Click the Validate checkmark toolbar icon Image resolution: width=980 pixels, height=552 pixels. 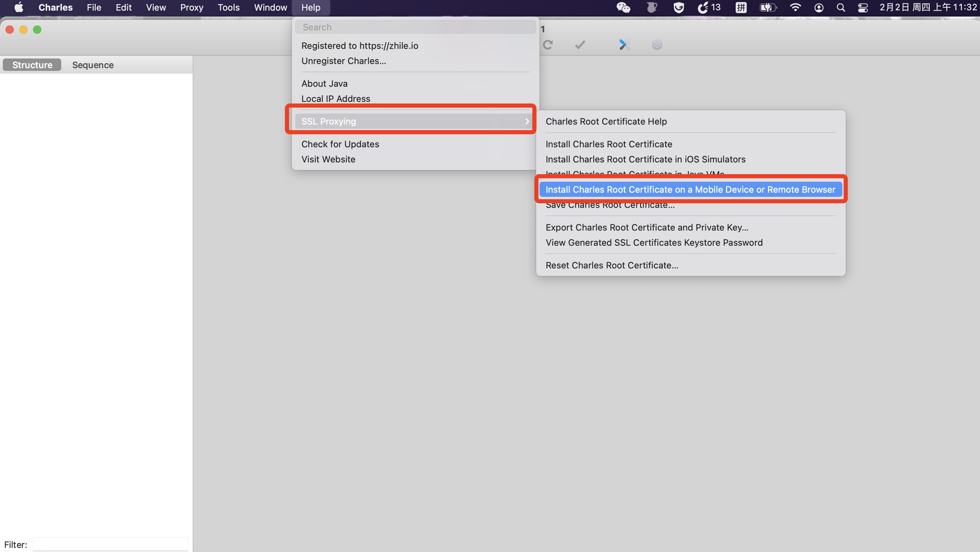pyautogui.click(x=580, y=45)
